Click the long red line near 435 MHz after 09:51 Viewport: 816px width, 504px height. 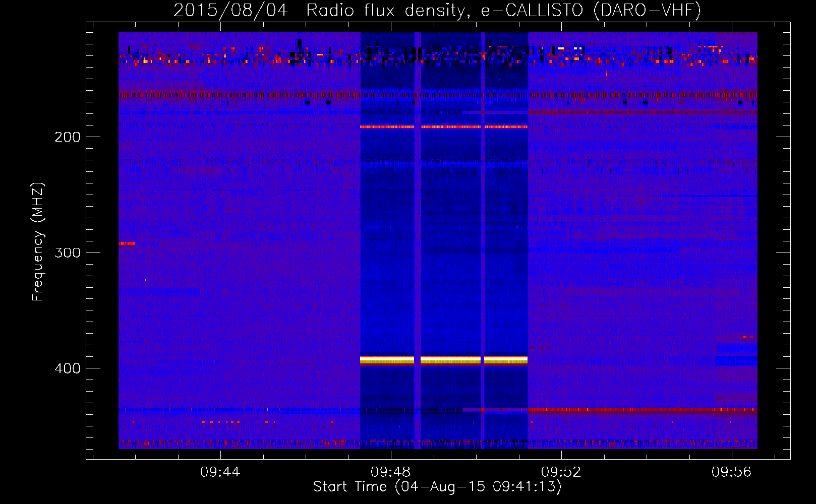(x=643, y=410)
